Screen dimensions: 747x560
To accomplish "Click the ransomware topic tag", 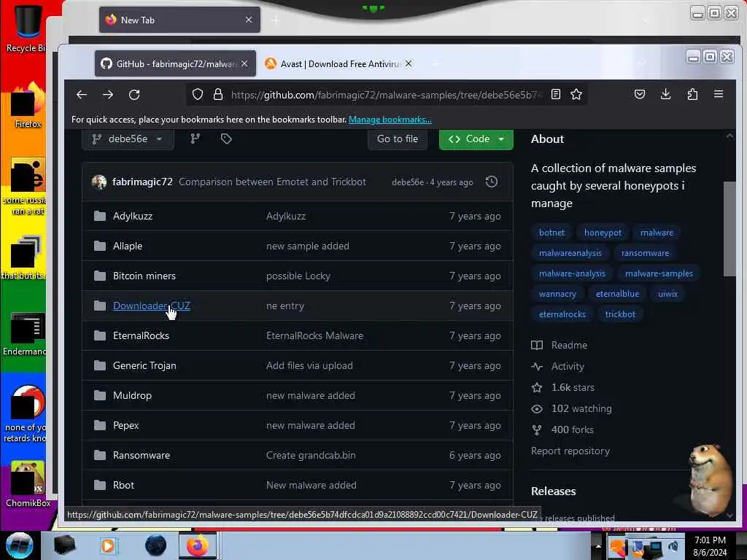I will 645,253.
